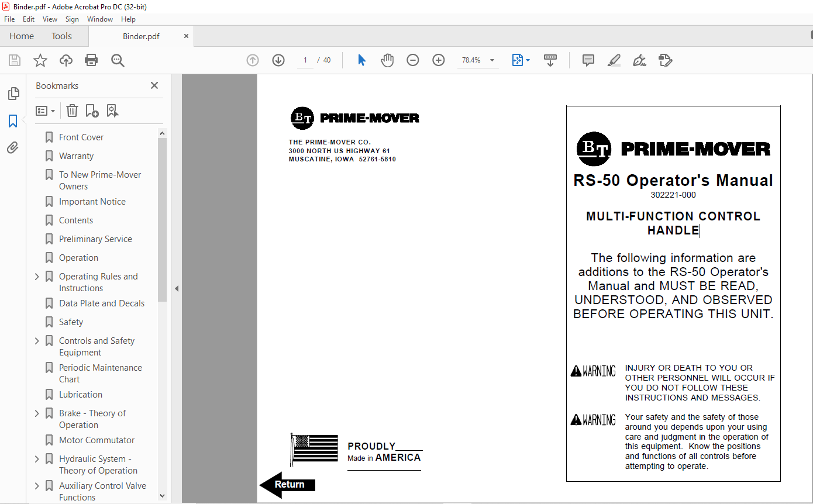Activate the hand pan tool
This screenshot has height=504, width=813.
point(387,60)
